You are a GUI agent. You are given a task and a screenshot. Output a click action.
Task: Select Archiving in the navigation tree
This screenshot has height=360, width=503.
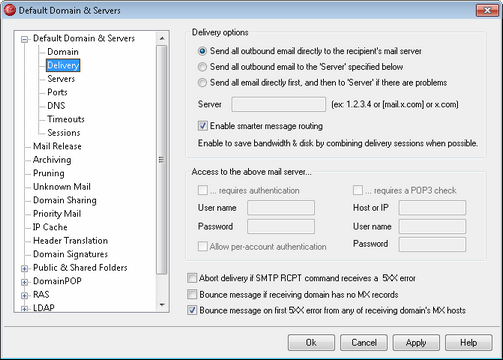pyautogui.click(x=52, y=160)
